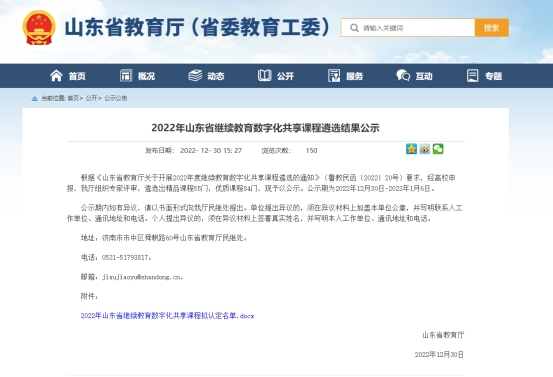Click the 互动 chat bubbles icon
The height and width of the screenshot is (377, 553).
[403, 75]
